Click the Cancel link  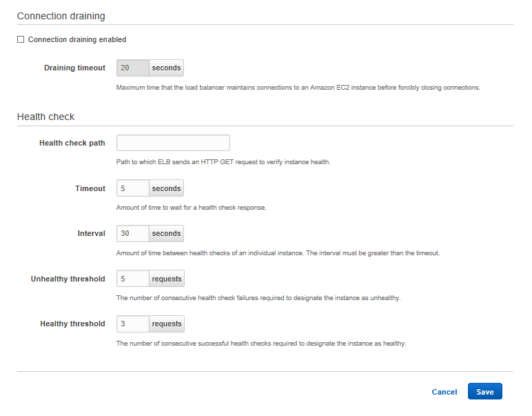pos(444,392)
